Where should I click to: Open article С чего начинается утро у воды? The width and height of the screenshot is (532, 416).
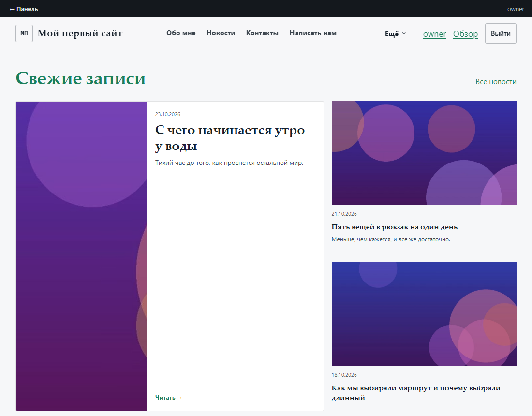[230, 138]
